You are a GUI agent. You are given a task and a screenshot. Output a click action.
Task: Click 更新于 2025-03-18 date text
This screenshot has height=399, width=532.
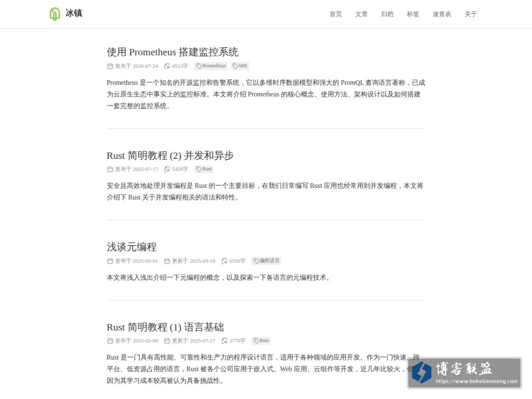pos(194,261)
